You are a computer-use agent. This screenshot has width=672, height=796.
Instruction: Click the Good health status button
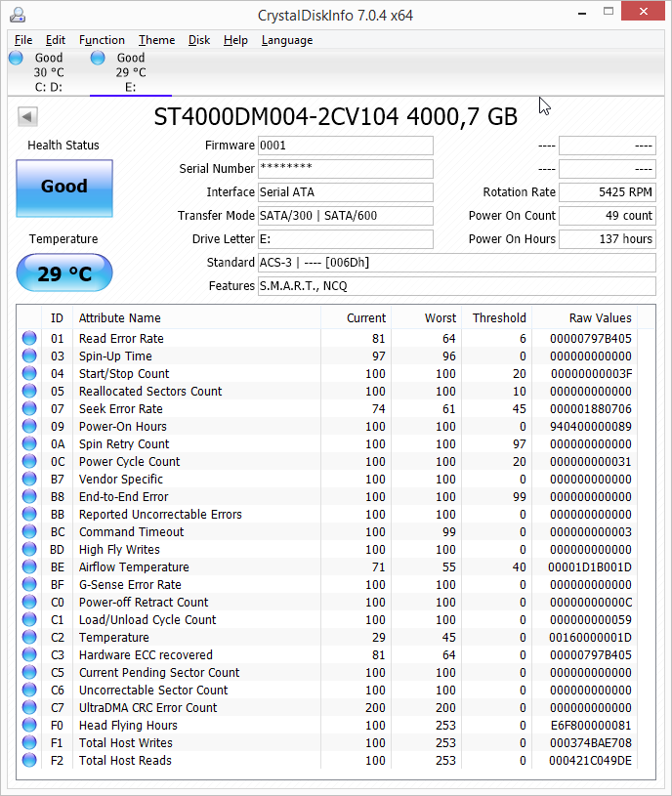click(x=64, y=188)
